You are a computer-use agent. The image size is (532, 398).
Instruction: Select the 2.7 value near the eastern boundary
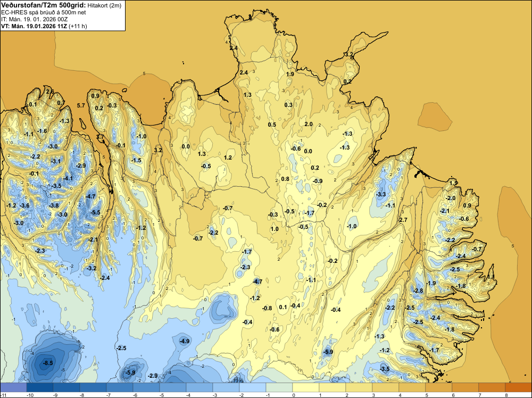point(403,220)
